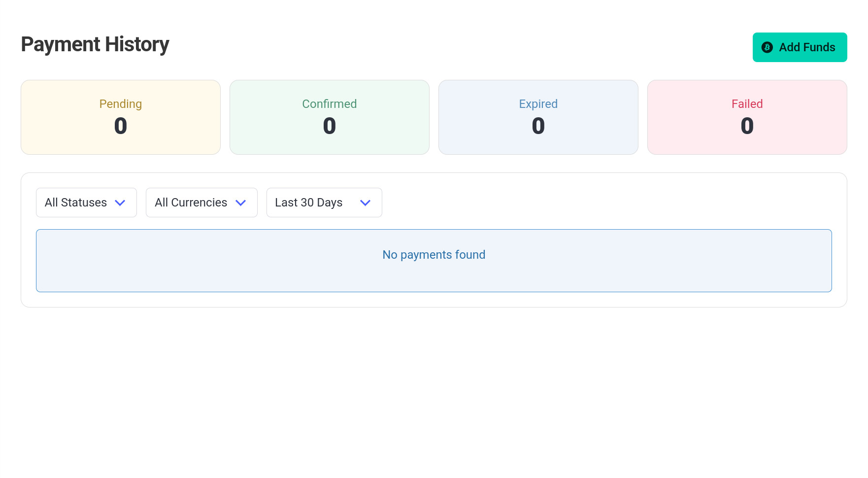This screenshot has width=868, height=478.
Task: Select the Confirmed summary card
Action: [329, 117]
